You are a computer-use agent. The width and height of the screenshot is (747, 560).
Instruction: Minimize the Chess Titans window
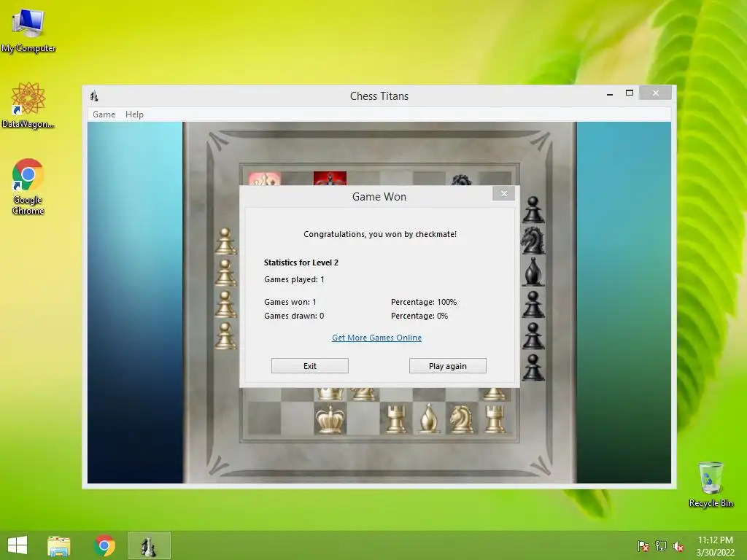pos(610,93)
